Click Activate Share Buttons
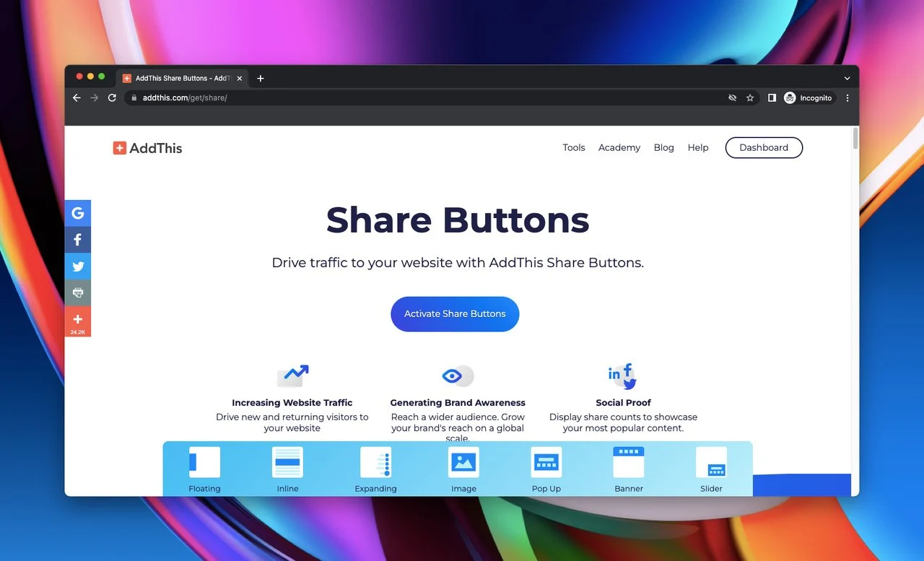Viewport: 924px width, 561px height. point(455,314)
